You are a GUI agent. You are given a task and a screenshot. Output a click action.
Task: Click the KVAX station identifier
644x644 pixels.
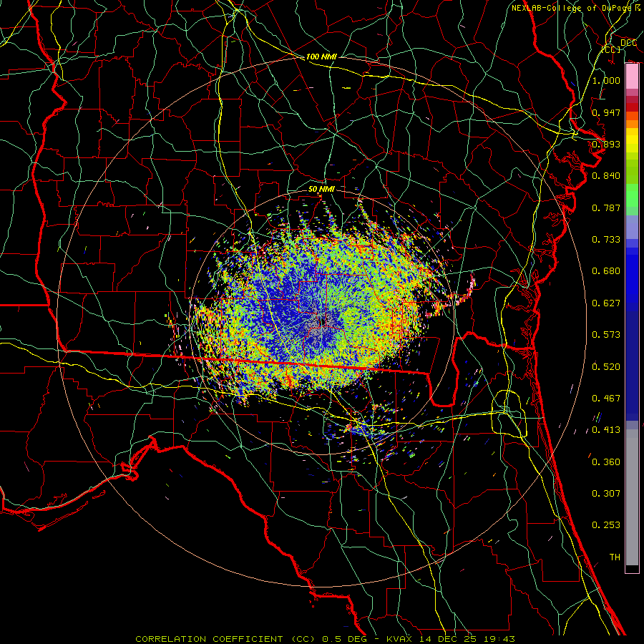(x=399, y=639)
